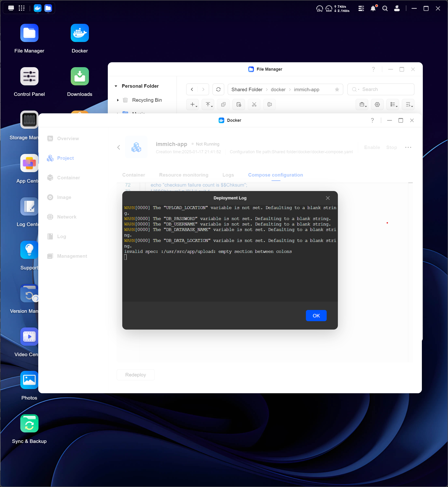Open the notifications bell in the top bar
448x487 pixels.
[373, 8]
